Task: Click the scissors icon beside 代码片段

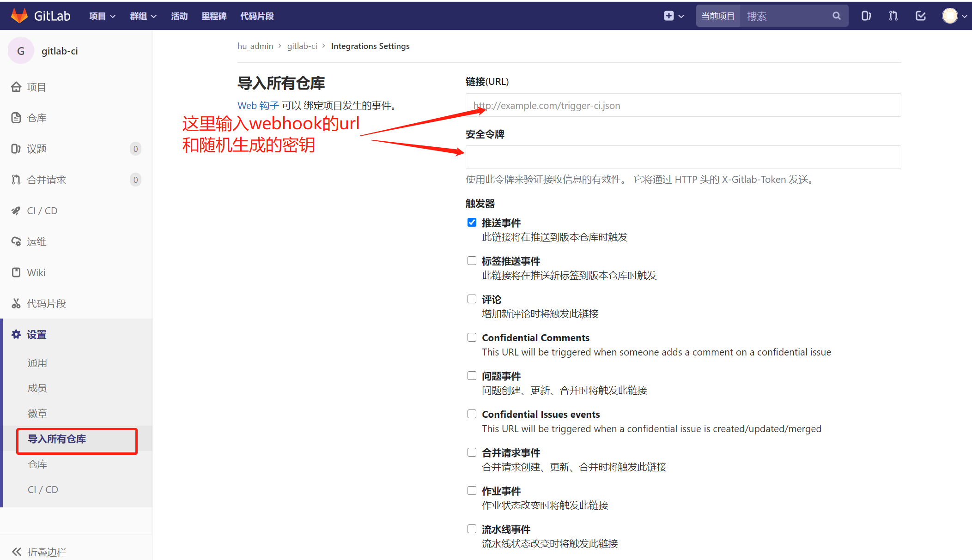Action: coord(16,303)
